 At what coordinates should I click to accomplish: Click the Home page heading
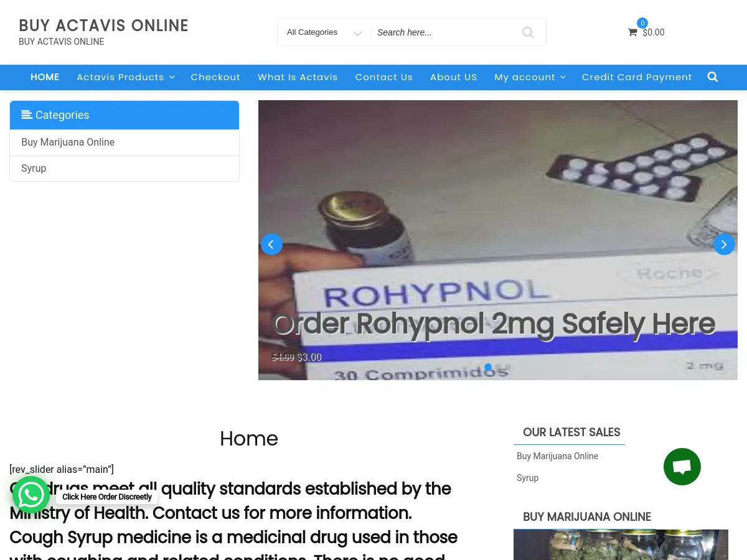[x=248, y=439]
